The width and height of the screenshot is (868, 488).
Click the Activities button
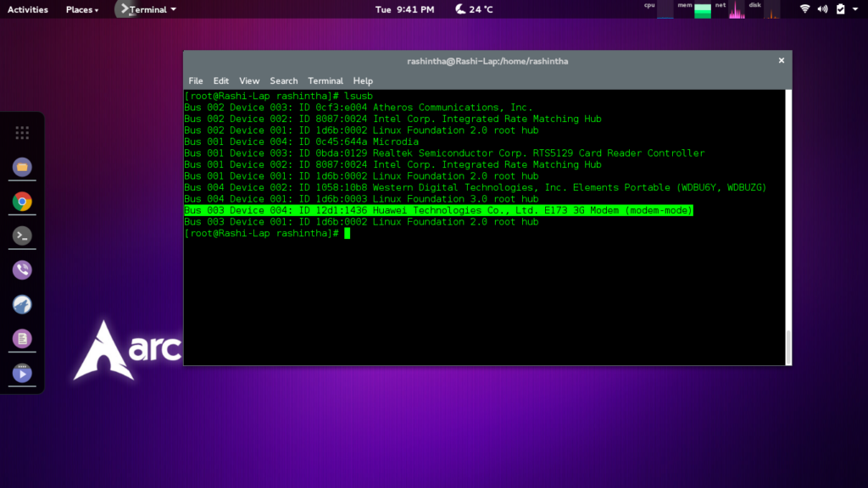[27, 9]
